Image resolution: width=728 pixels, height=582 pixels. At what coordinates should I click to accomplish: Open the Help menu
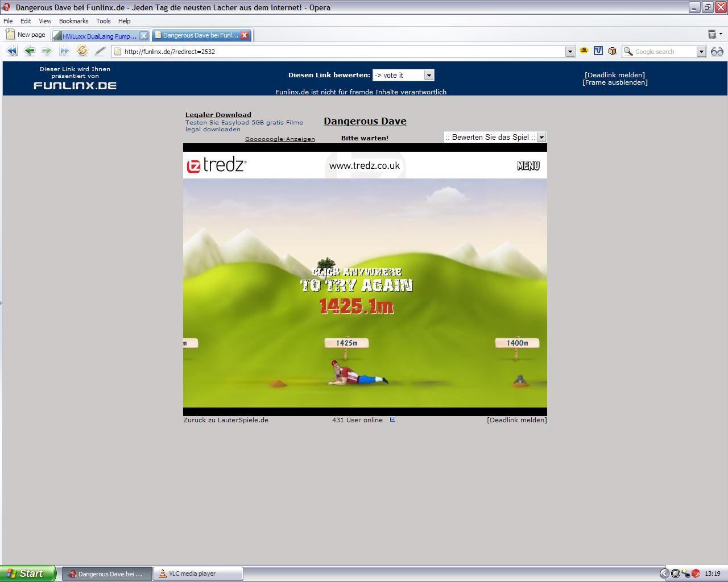[x=125, y=21]
